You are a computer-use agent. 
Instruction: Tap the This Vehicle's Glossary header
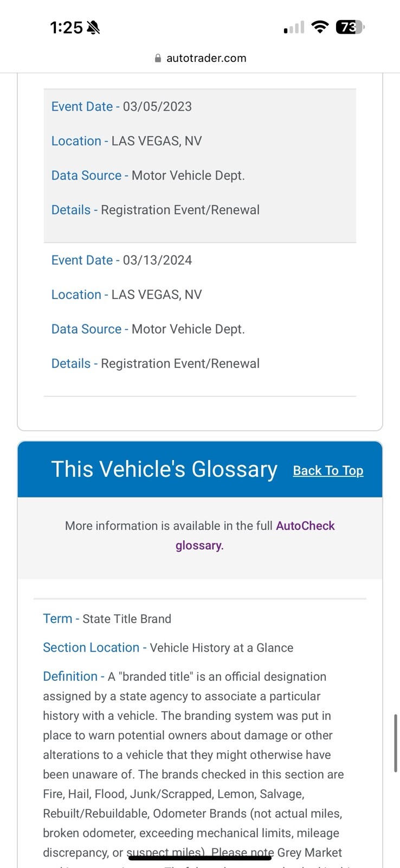tap(164, 469)
